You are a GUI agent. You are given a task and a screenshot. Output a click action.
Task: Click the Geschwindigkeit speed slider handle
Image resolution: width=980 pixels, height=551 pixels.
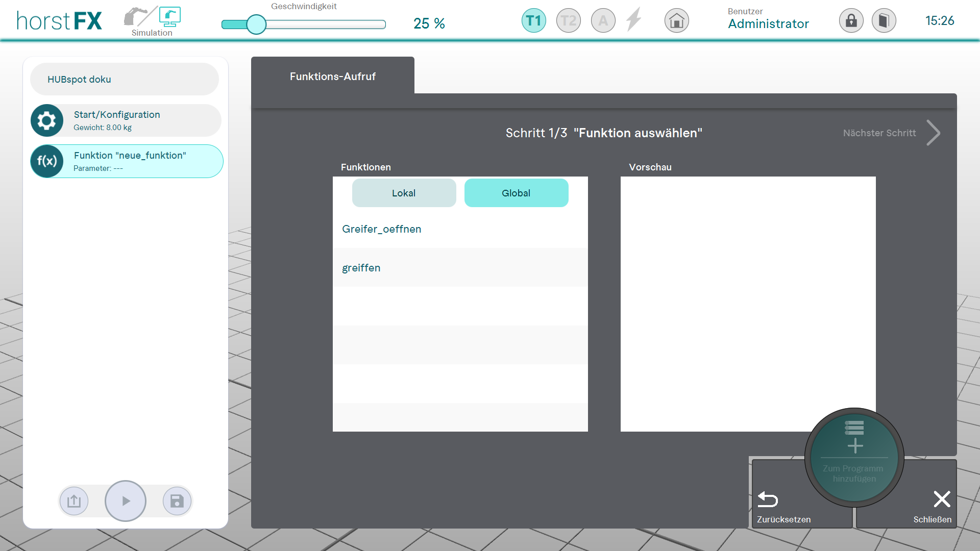pos(256,24)
